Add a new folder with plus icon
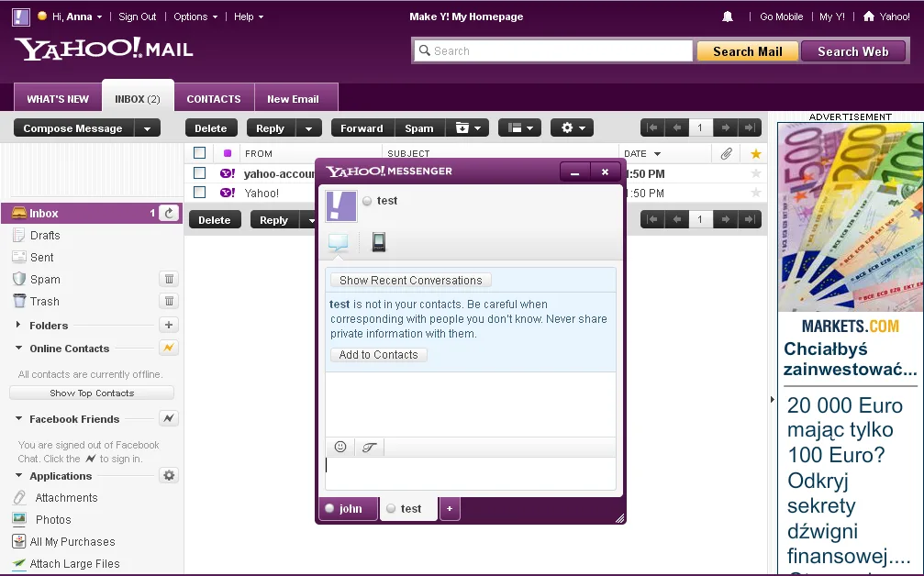 [x=169, y=325]
